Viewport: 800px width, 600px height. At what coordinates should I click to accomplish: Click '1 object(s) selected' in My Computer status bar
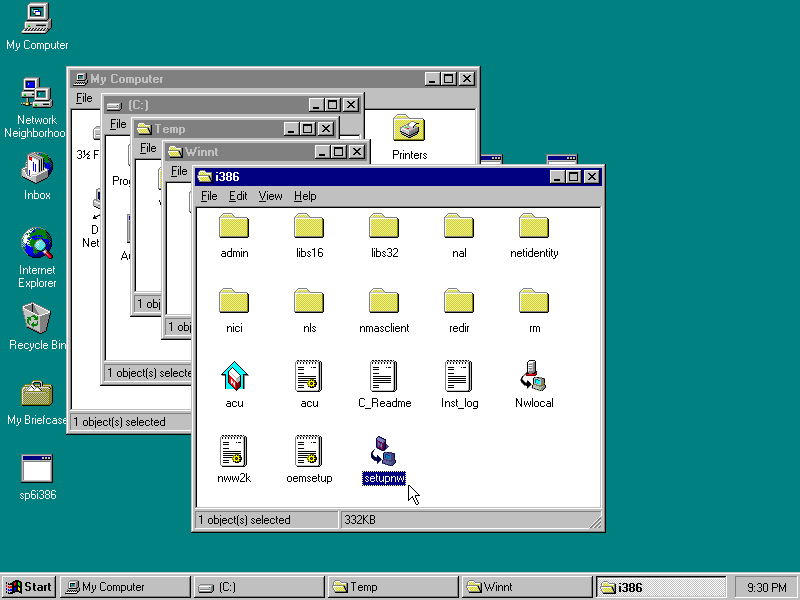pos(119,422)
